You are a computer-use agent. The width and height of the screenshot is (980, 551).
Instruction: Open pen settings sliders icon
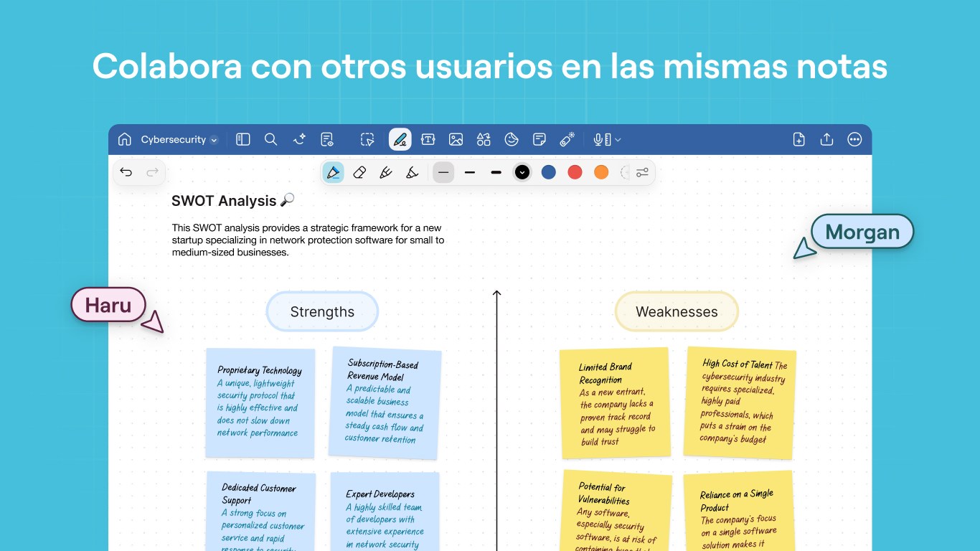coord(642,172)
